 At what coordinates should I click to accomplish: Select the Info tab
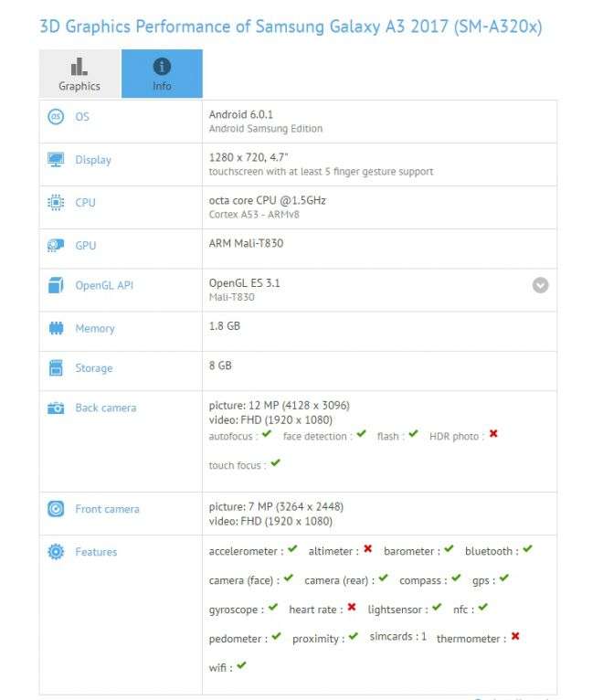(x=162, y=74)
